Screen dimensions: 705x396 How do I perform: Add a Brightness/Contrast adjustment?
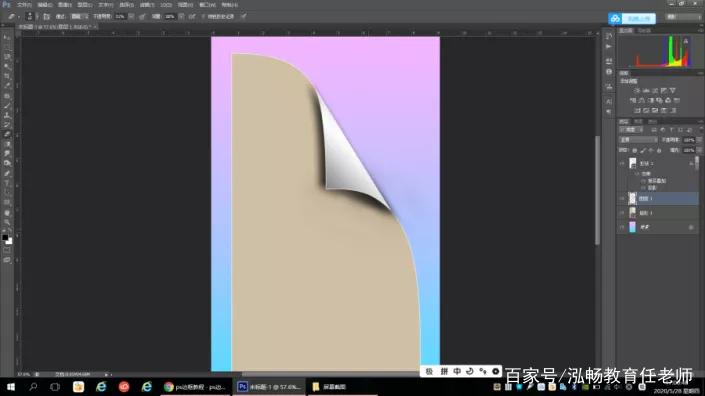637,90
